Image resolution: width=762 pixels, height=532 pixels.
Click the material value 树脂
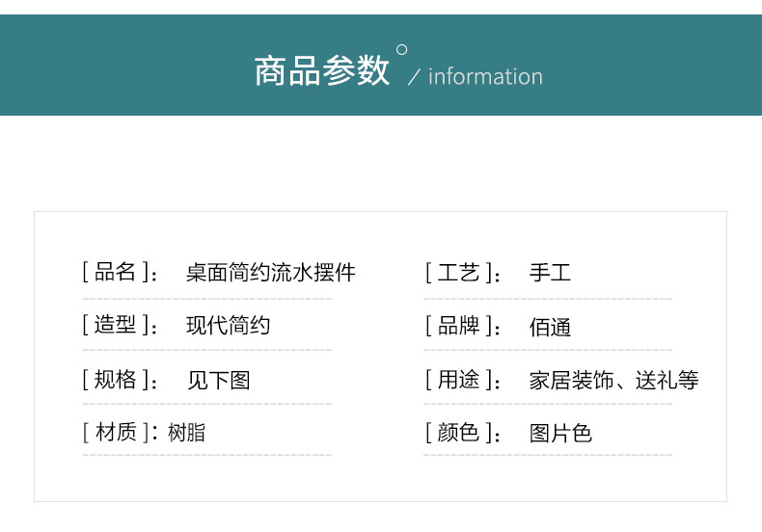(186, 433)
